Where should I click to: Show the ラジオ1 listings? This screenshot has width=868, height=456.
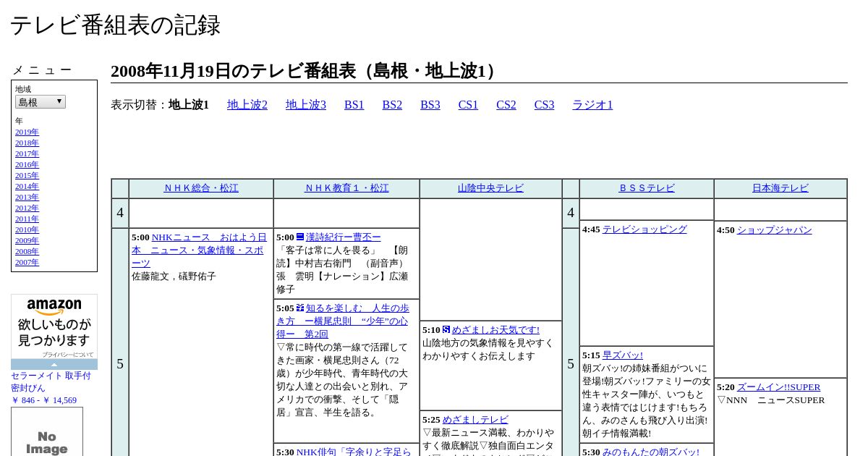click(592, 105)
